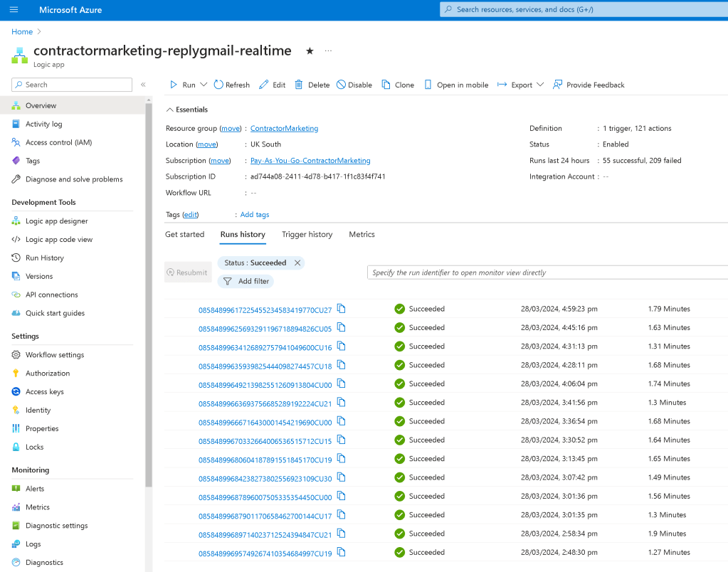This screenshot has width=728, height=572.
Task: Switch to the Metrics tab
Action: click(362, 235)
